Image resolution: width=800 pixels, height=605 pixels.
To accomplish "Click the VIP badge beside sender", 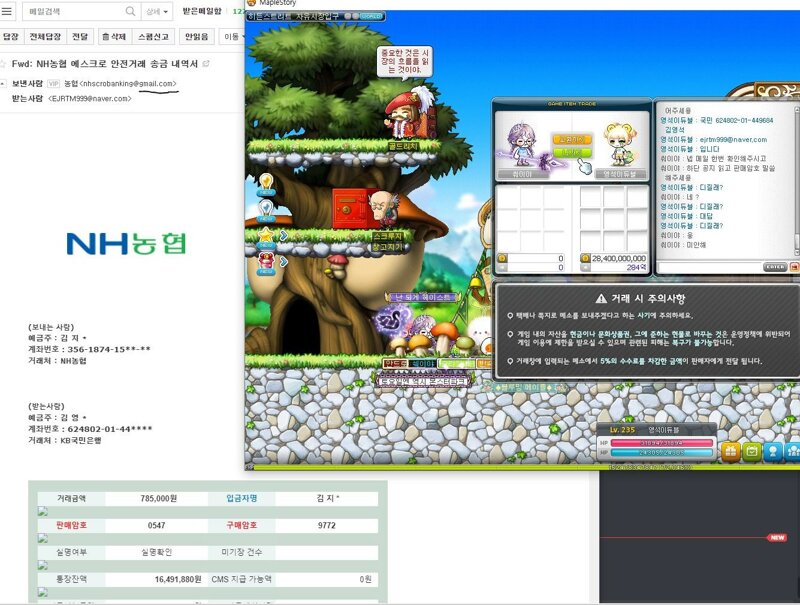I will [x=54, y=84].
